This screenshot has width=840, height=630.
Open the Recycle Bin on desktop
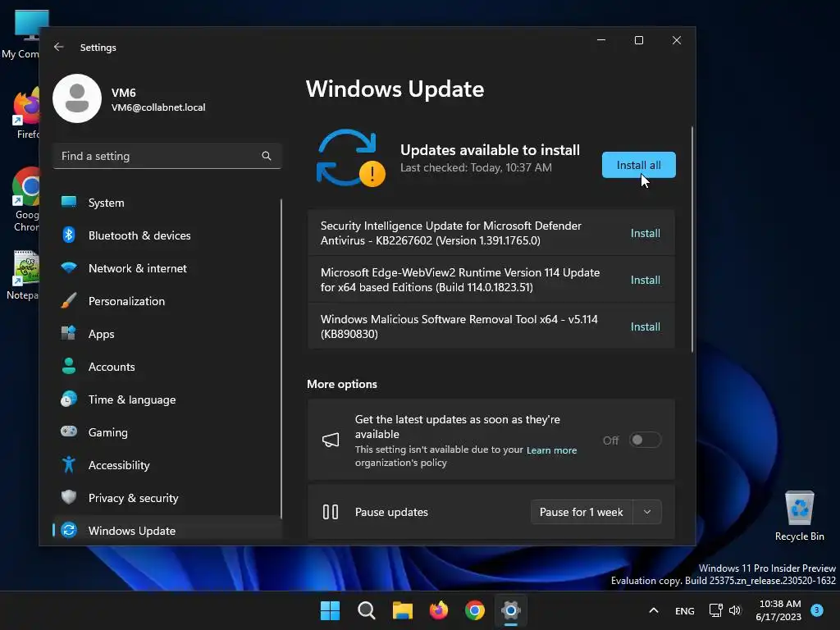(799, 516)
